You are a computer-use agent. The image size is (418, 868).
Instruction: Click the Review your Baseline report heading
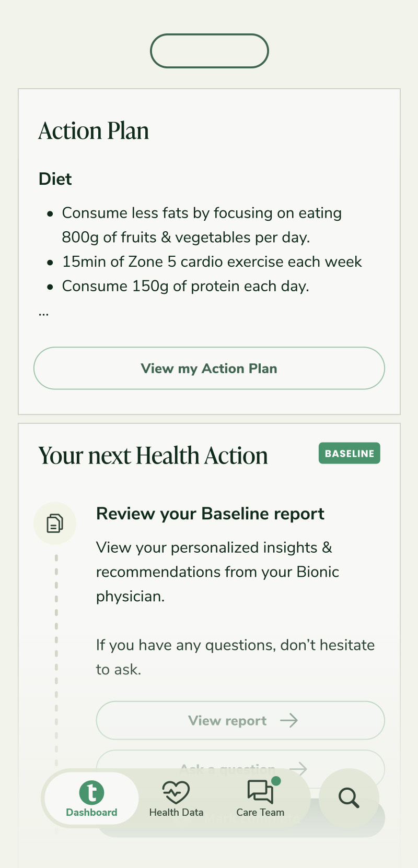coord(210,514)
